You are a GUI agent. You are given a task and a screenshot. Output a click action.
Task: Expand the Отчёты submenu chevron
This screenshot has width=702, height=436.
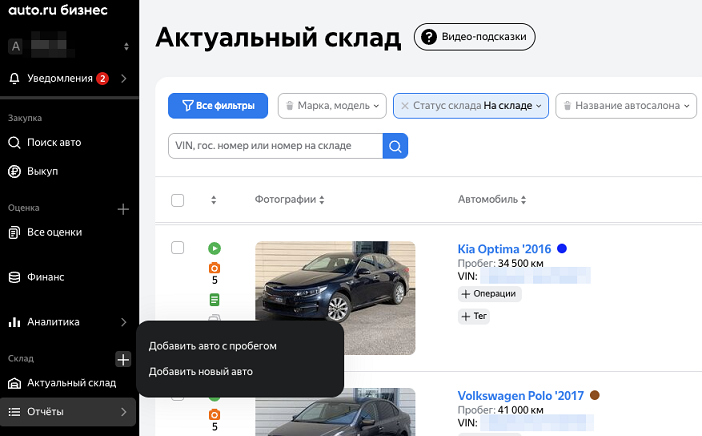coord(124,412)
